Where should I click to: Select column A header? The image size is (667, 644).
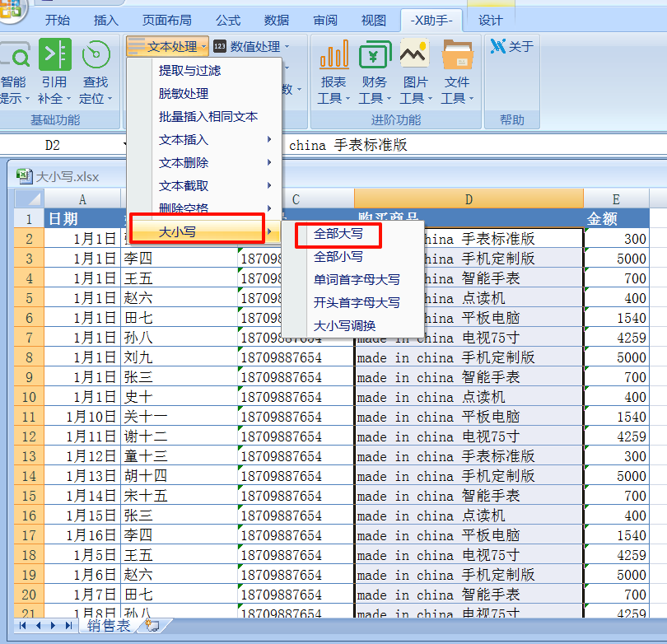(x=82, y=198)
